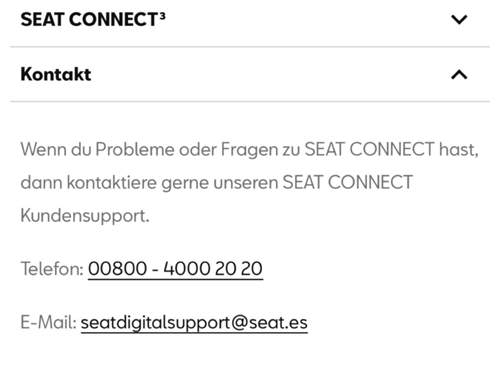Click the downward arrow icon at top right
500x367 pixels.
[459, 19]
